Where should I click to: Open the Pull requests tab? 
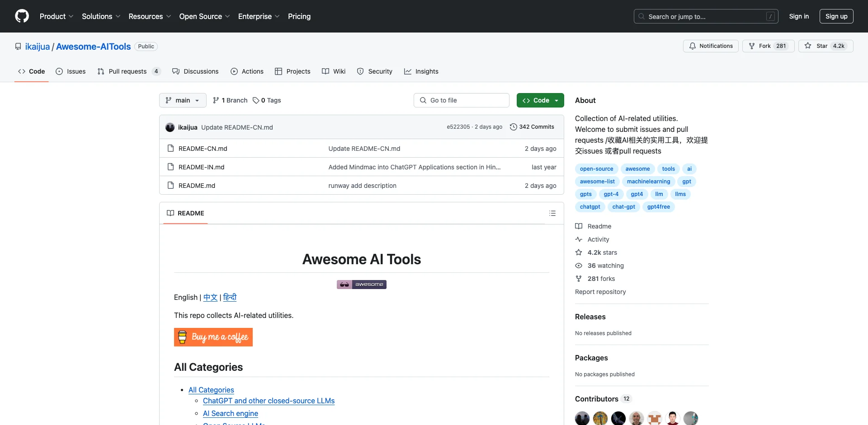129,71
